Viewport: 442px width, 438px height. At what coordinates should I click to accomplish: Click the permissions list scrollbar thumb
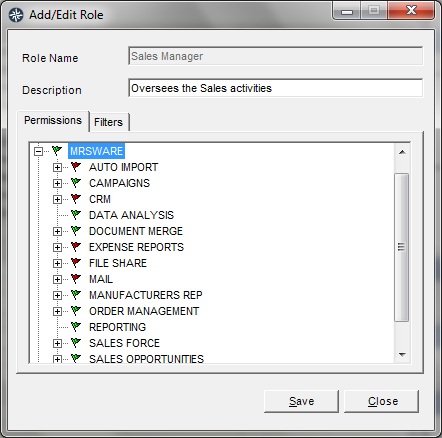[x=402, y=247]
